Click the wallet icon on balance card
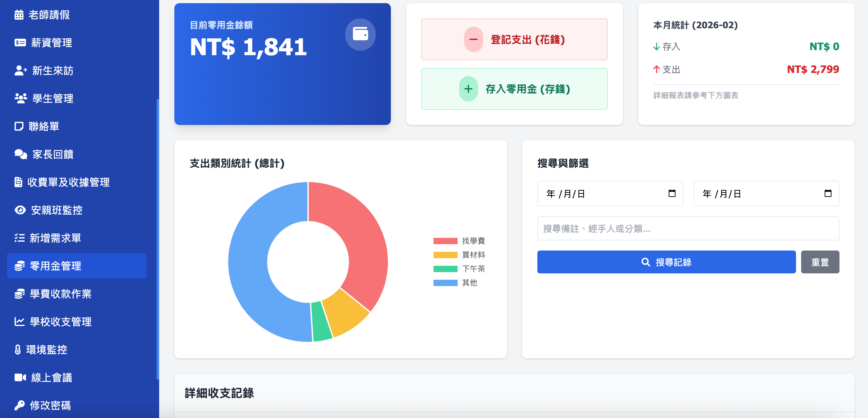Viewport: 868px width, 418px height. [360, 34]
